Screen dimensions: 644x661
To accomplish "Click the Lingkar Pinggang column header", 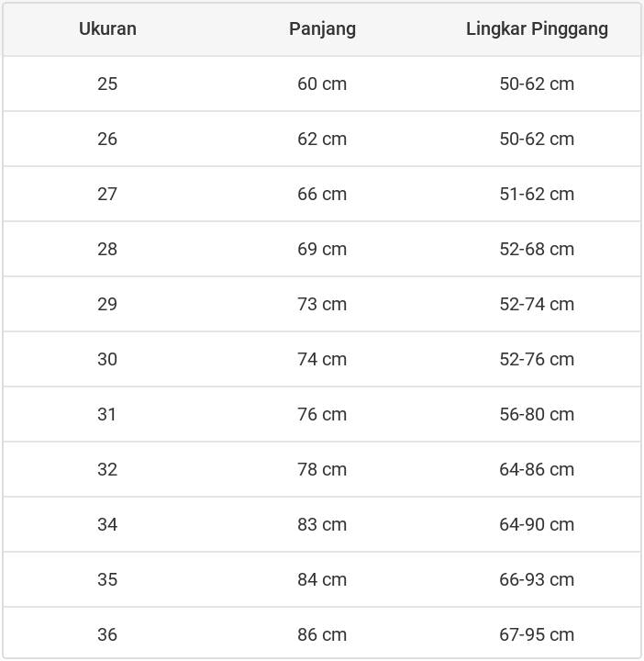I will [537, 28].
